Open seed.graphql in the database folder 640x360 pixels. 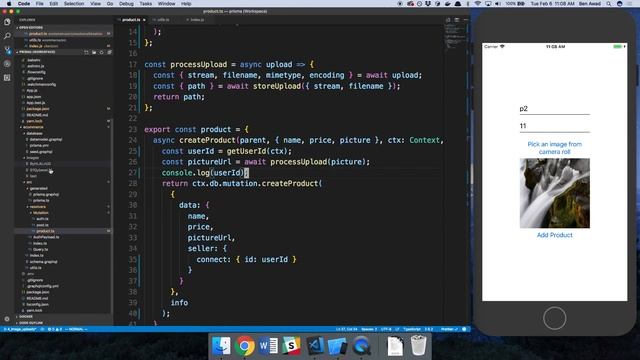point(41,151)
